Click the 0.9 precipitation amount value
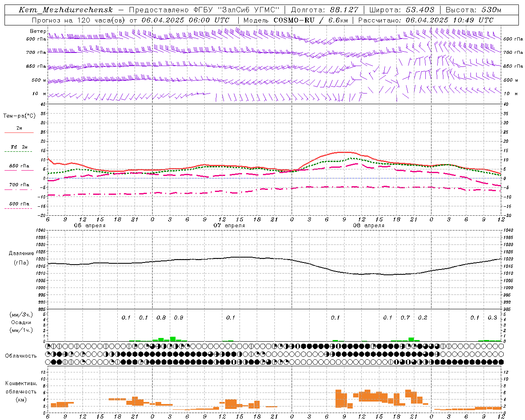The width and height of the screenshot is (525, 420). 178,318
